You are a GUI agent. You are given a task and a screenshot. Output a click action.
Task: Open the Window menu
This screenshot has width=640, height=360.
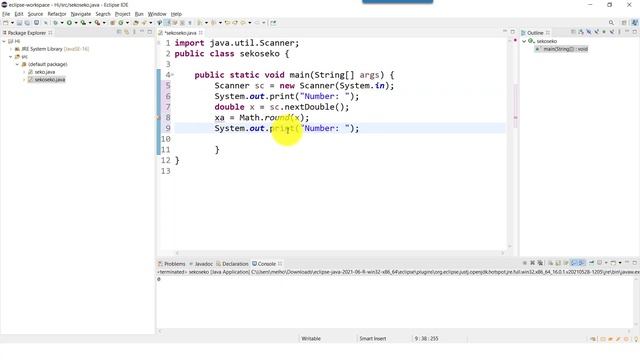tap(157, 14)
